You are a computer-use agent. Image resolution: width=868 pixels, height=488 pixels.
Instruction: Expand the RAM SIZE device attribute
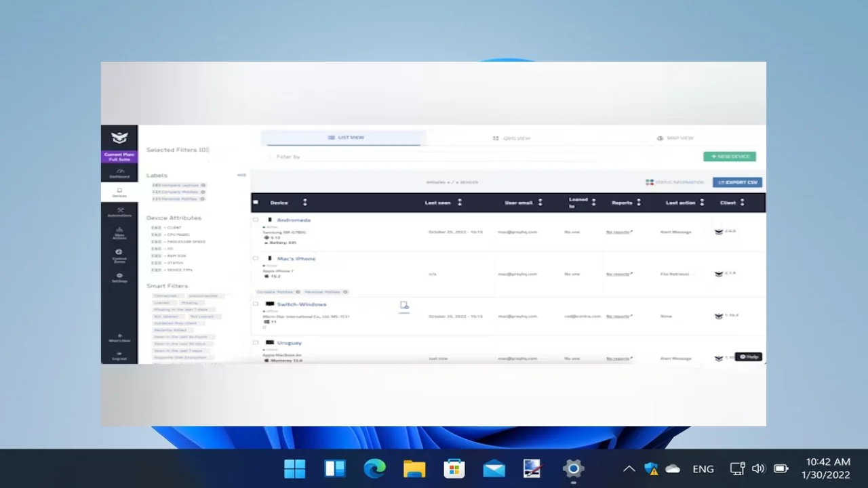pos(168,256)
